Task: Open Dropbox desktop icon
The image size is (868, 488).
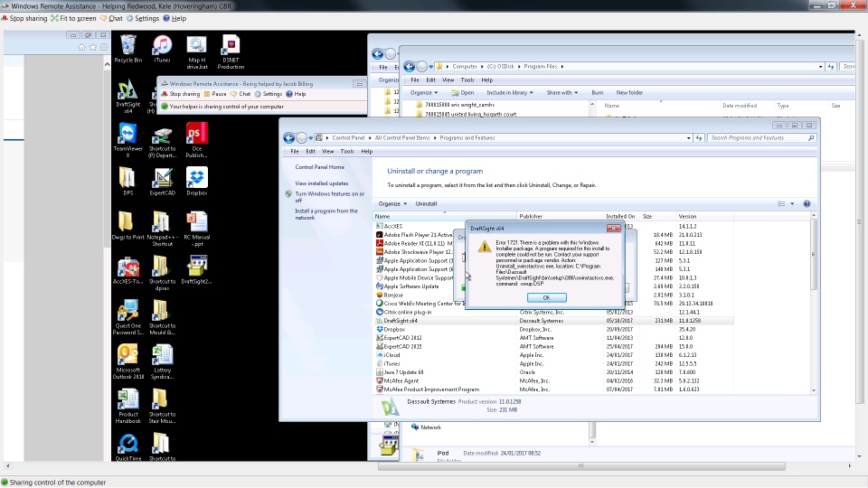Action: tap(196, 181)
